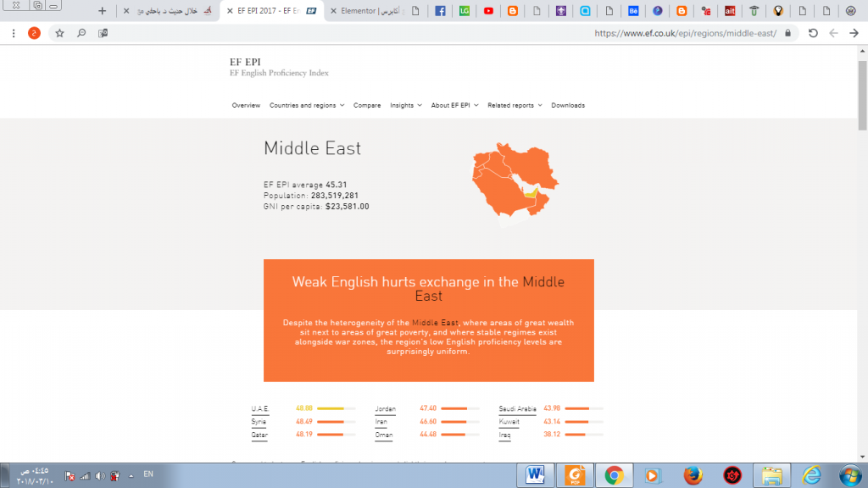The height and width of the screenshot is (488, 868).
Task: Open Firefox from the taskbar
Action: pos(693,475)
